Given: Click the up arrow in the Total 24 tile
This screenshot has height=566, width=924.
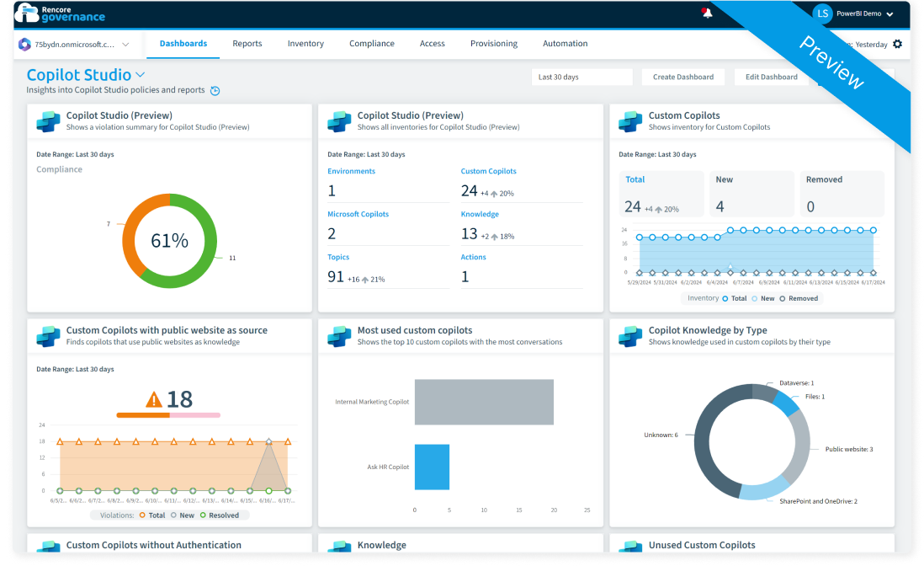Looking at the screenshot, I should click(x=658, y=210).
